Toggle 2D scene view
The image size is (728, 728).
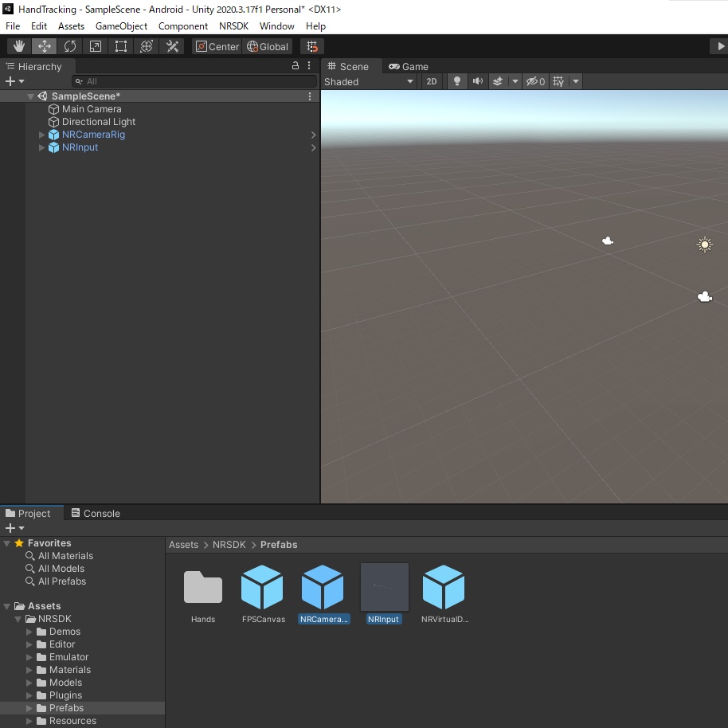(432, 82)
